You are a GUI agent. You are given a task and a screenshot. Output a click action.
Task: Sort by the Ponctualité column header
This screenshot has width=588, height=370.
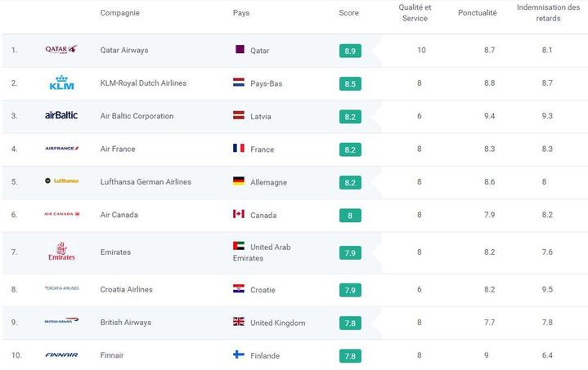(x=477, y=13)
